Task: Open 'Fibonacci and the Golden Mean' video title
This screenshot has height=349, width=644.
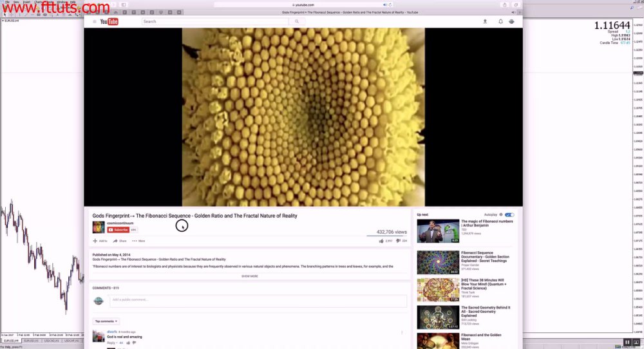Action: (481, 337)
